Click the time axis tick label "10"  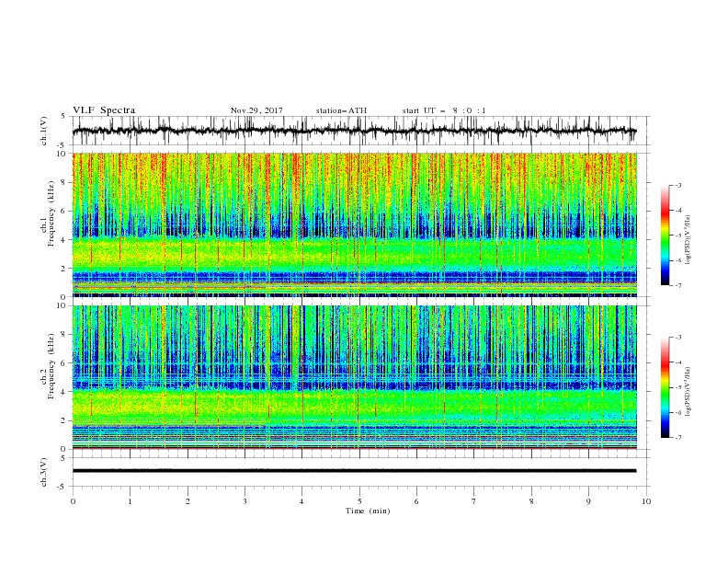tap(646, 501)
